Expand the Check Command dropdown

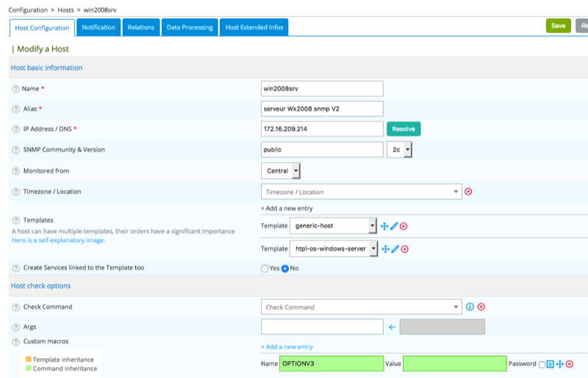pyautogui.click(x=361, y=307)
